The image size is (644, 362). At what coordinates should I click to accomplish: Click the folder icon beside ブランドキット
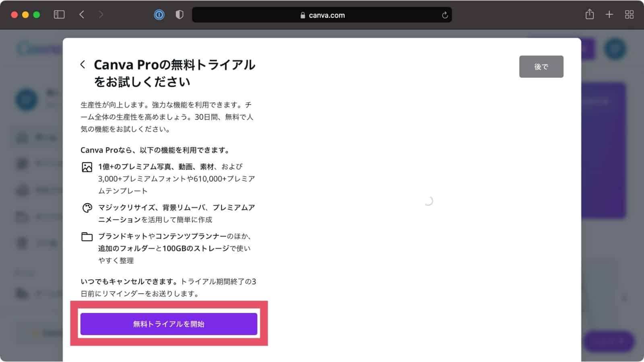pos(87,237)
